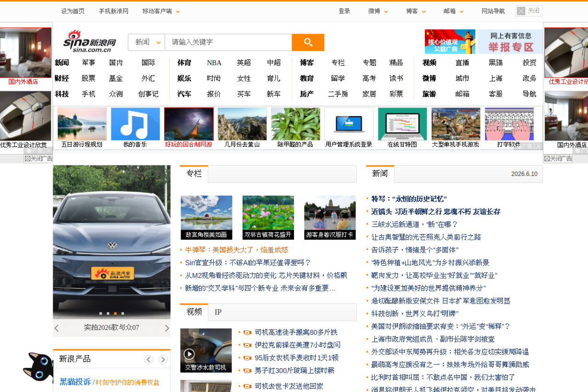Viewport: 588px width, 392px height.
Task: Open 新闻 section tab
Action: pyautogui.click(x=380, y=174)
